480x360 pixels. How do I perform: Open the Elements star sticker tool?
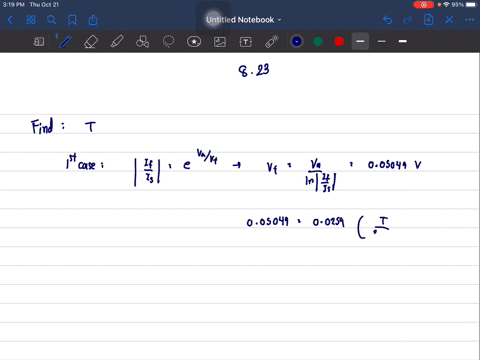(x=194, y=42)
